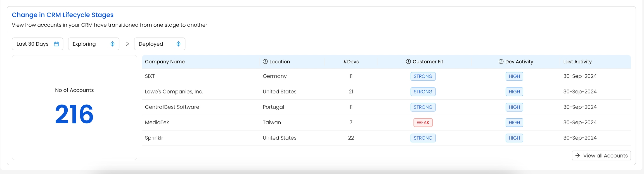644x174 pixels.
Task: Click the #Devs column header
Action: 351,62
